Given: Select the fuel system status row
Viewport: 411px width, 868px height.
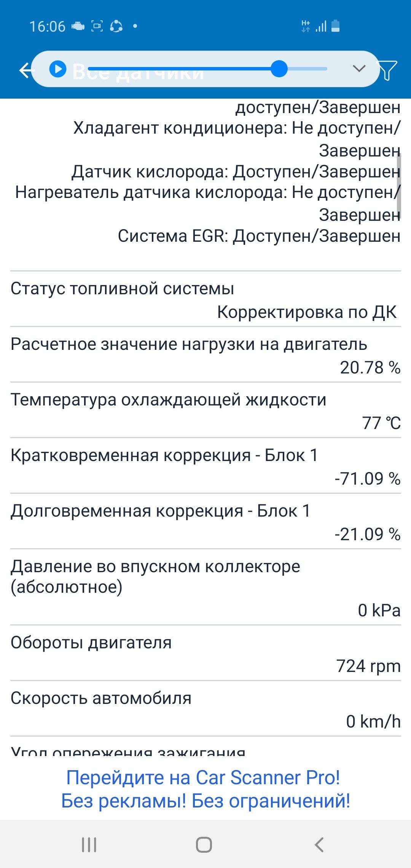Looking at the screenshot, I should click(x=205, y=300).
